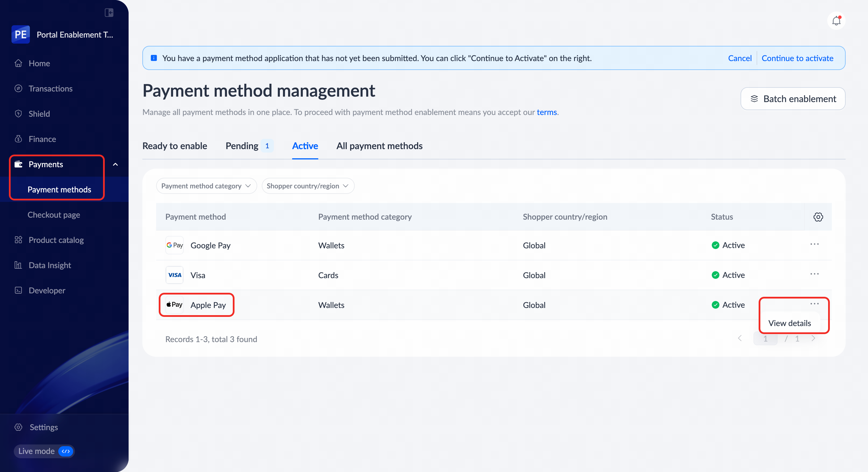Open Payment methods in the sidebar

(59, 190)
